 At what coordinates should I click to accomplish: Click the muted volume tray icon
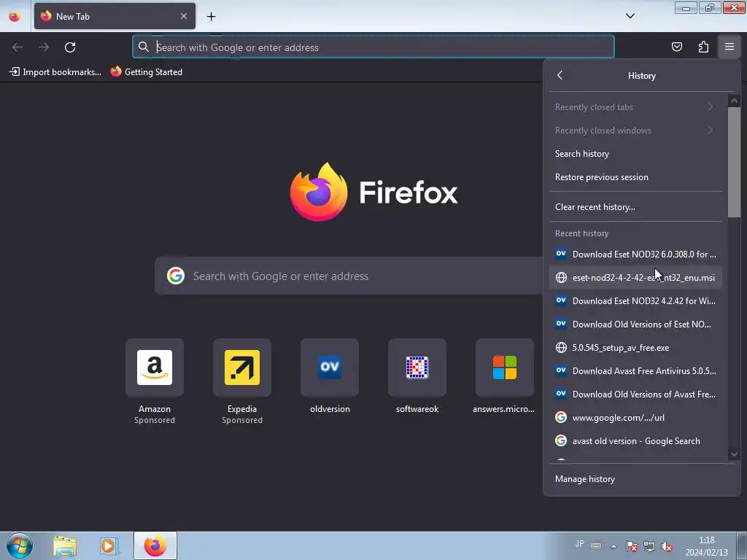(x=667, y=546)
